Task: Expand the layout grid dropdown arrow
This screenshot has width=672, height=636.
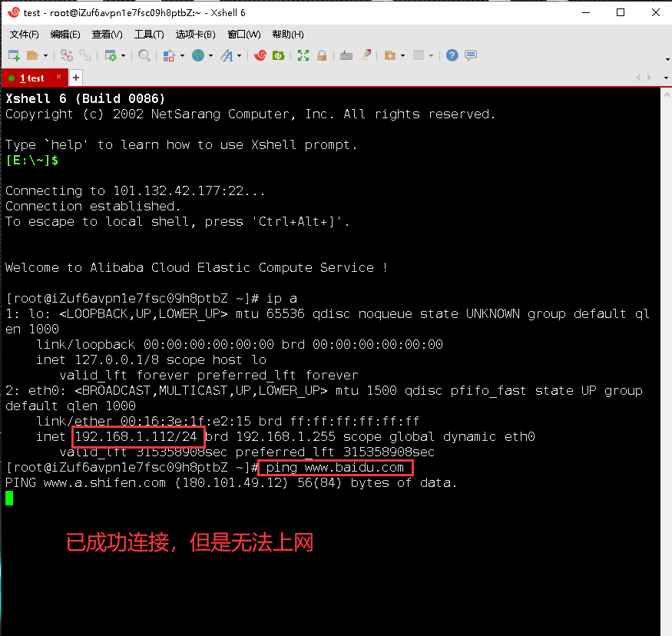Action: click(431, 56)
